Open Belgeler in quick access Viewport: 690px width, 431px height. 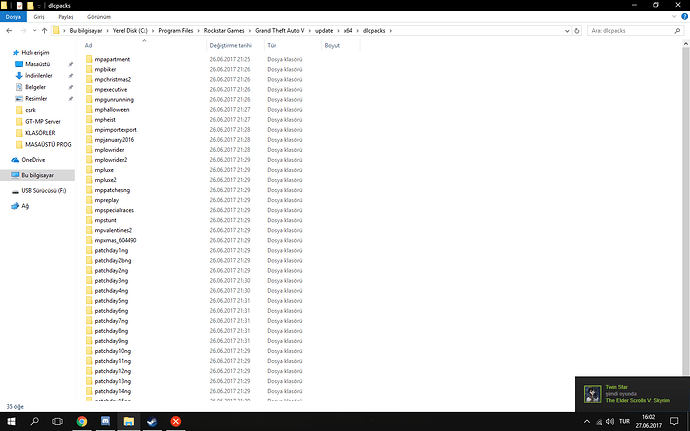coord(35,87)
